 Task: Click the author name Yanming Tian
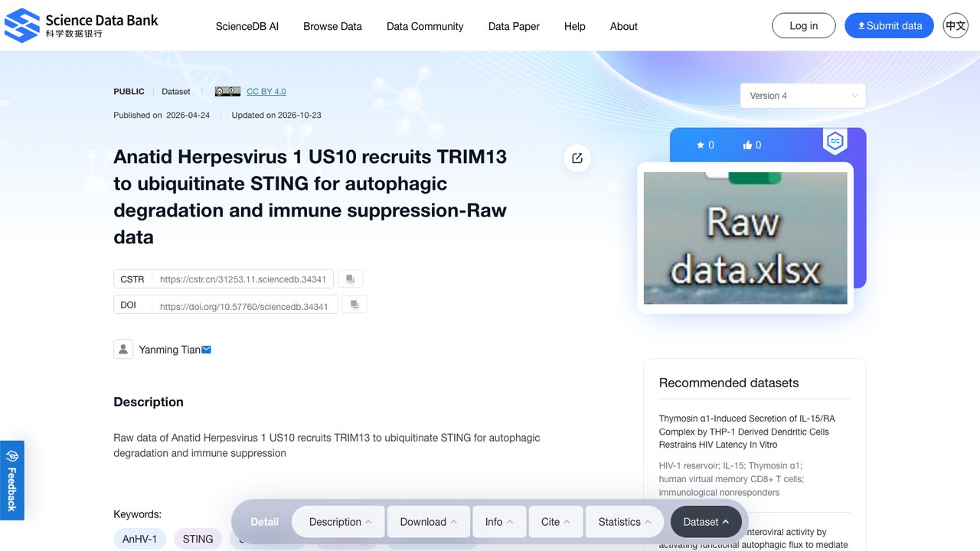point(169,350)
